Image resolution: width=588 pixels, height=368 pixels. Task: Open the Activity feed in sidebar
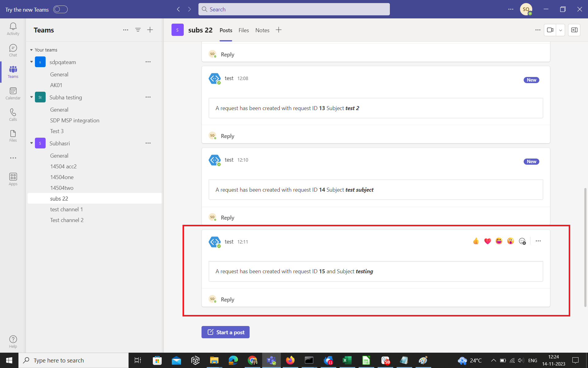pyautogui.click(x=13, y=29)
